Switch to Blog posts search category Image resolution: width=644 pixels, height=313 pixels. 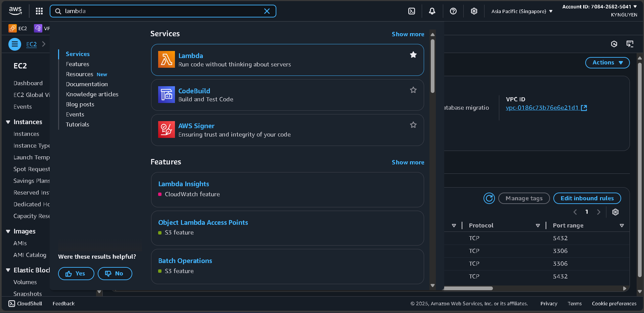tap(80, 104)
